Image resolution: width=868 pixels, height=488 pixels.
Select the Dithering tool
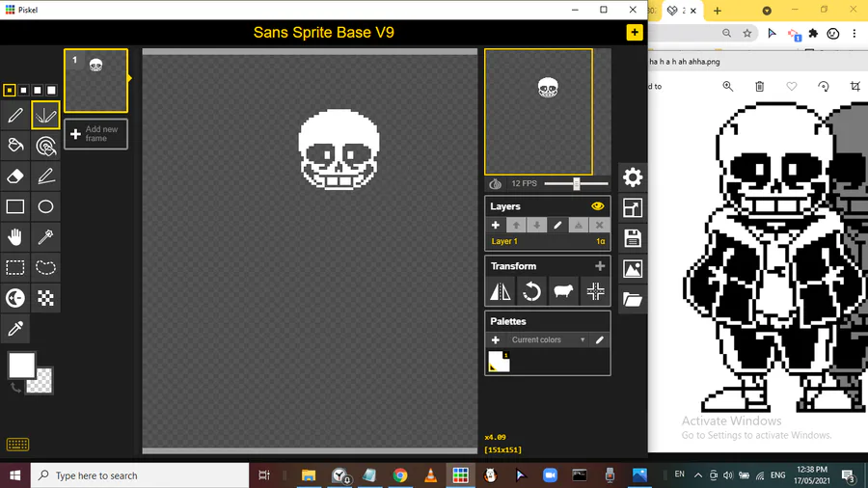[x=45, y=298]
